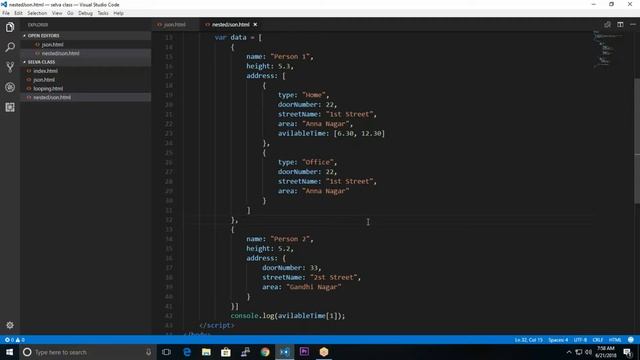This screenshot has height=360, width=640.
Task: Open the View menu
Action: click(57, 13)
